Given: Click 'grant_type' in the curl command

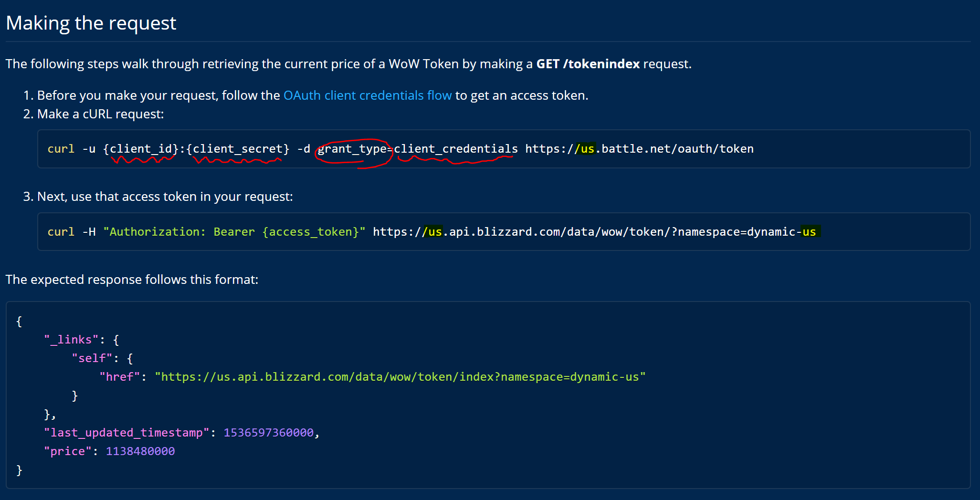Looking at the screenshot, I should [x=352, y=149].
